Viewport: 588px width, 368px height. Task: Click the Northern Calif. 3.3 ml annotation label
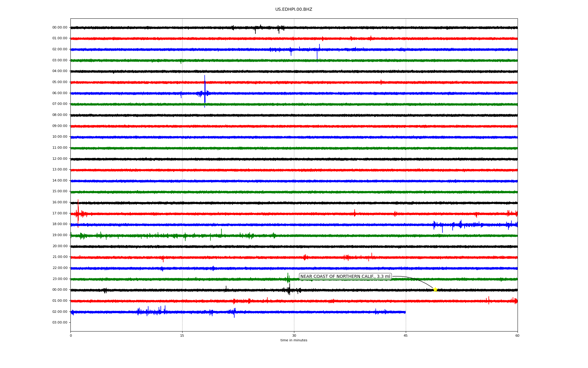pyautogui.click(x=345, y=277)
